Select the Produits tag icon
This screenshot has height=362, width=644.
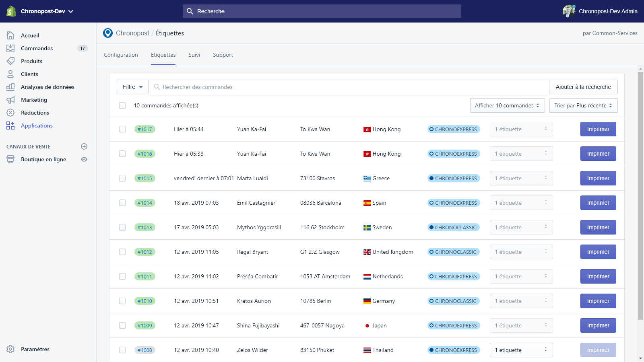(x=10, y=61)
